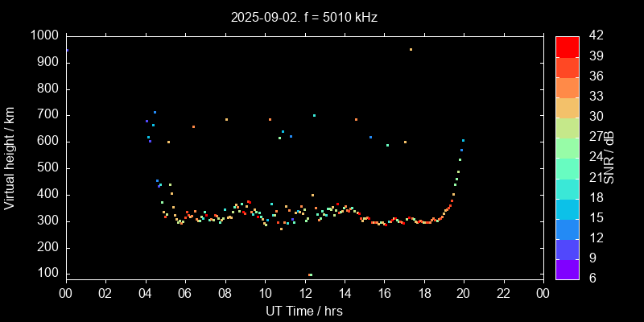Image resolution: width=644 pixels, height=322 pixels.
Task: Click the 22 tick label on time axis
Action: coord(503,293)
